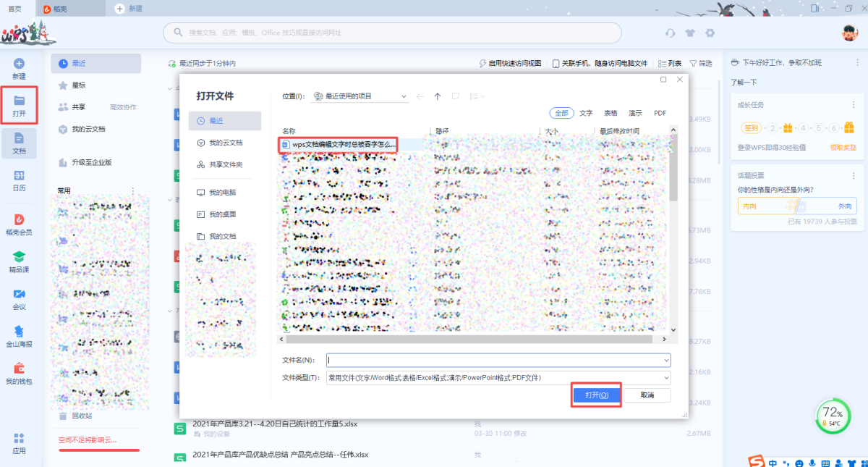Open the 文件类型 file type dropdown

click(x=665, y=378)
